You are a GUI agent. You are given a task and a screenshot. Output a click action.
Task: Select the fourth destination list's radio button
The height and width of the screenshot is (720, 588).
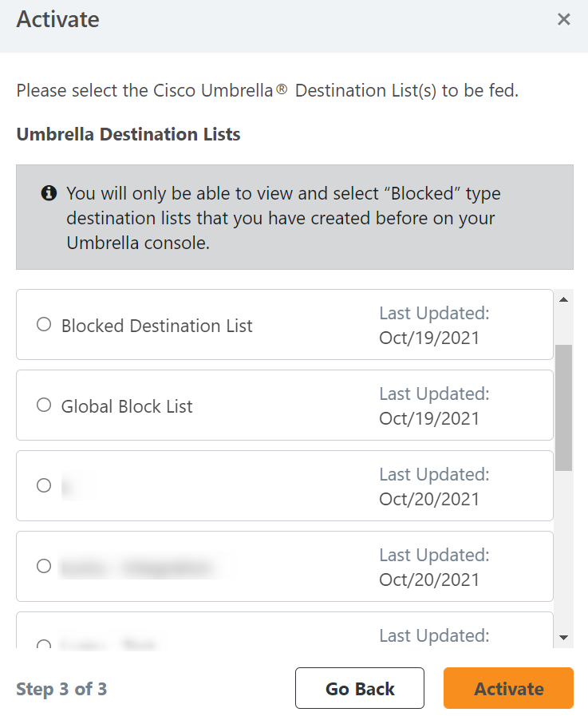point(44,566)
